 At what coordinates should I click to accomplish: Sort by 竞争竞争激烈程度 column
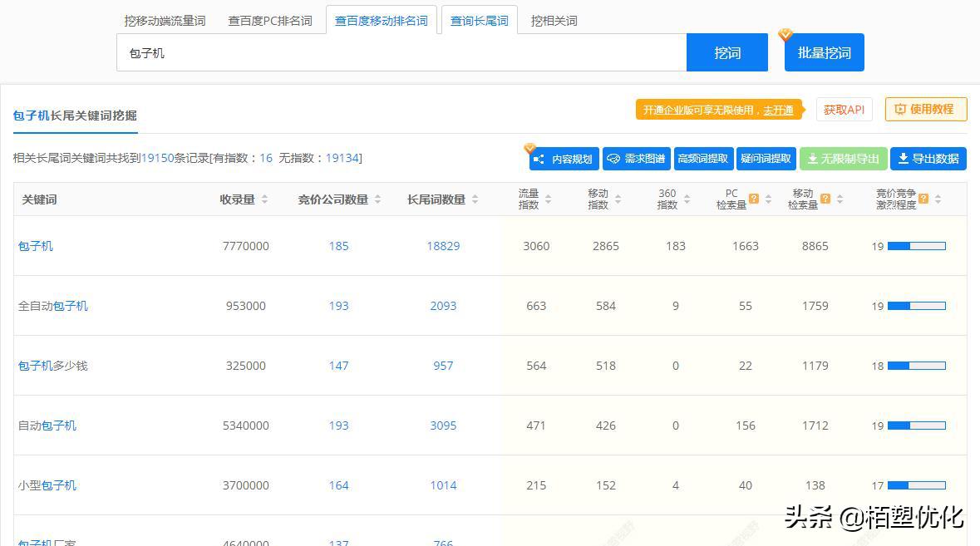(936, 199)
